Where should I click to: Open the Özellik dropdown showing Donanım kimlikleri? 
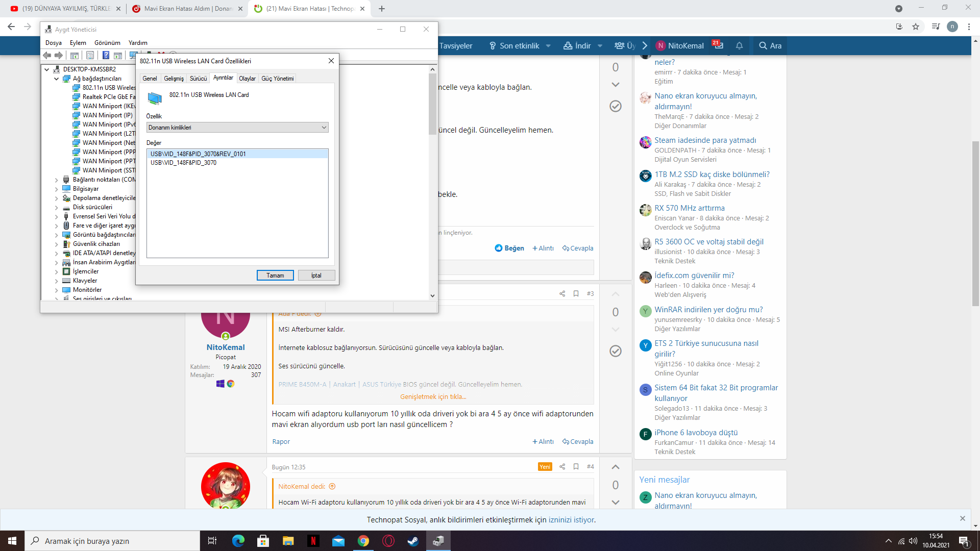point(237,128)
